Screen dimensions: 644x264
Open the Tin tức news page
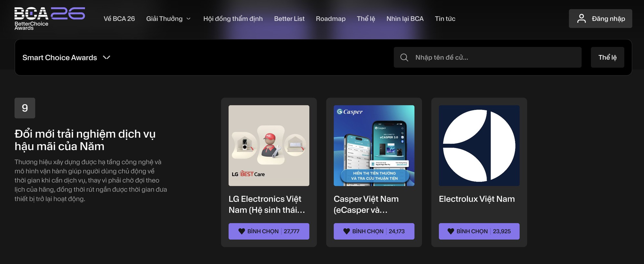coord(445,19)
